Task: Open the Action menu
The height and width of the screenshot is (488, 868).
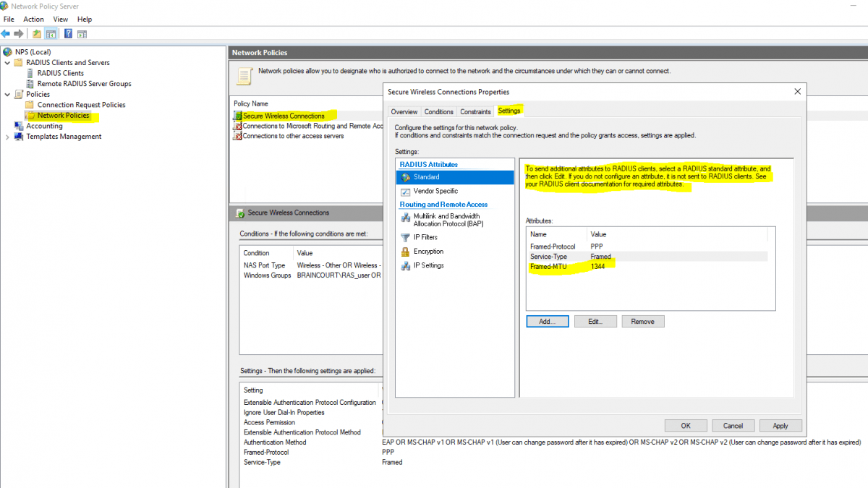Action: [x=33, y=19]
